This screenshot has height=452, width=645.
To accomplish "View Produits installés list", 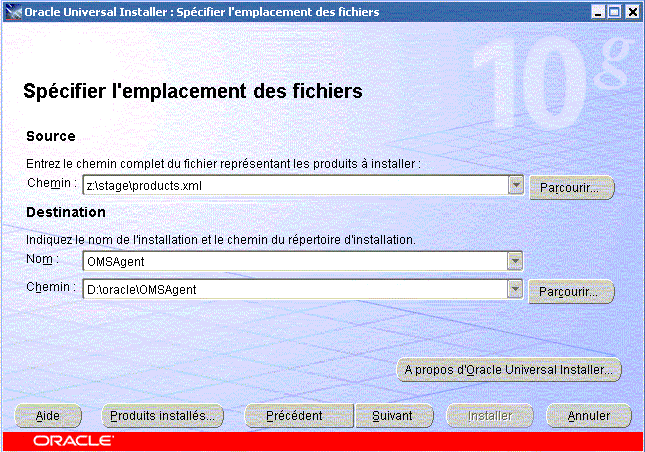I will [x=164, y=415].
